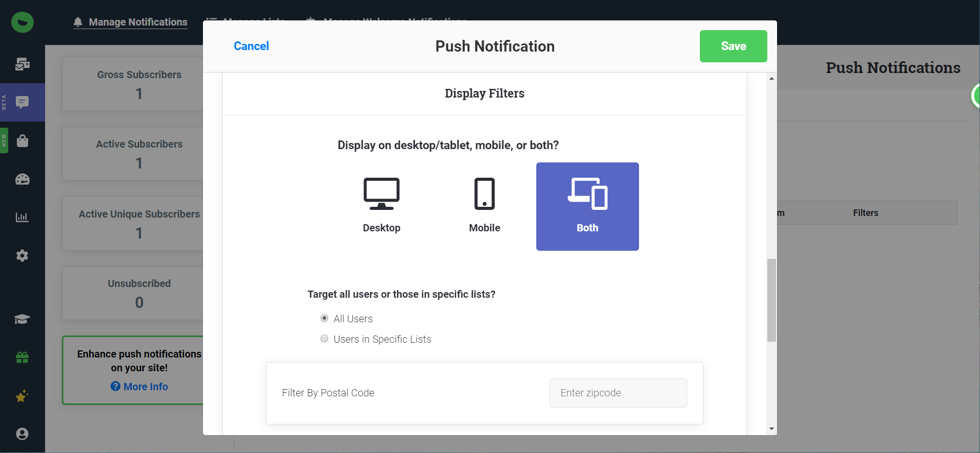The height and width of the screenshot is (453, 980).
Task: Click the dialog vertical scrollbar thumb
Action: click(x=771, y=300)
